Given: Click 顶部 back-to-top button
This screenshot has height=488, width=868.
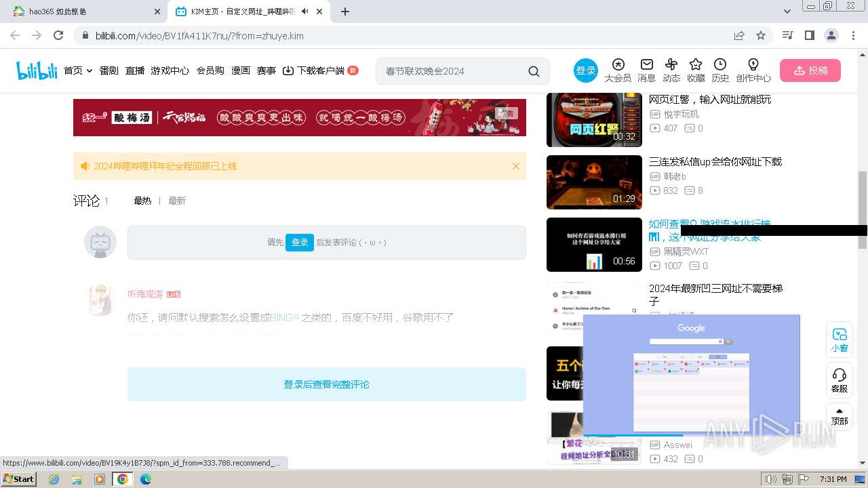Looking at the screenshot, I should [840, 416].
